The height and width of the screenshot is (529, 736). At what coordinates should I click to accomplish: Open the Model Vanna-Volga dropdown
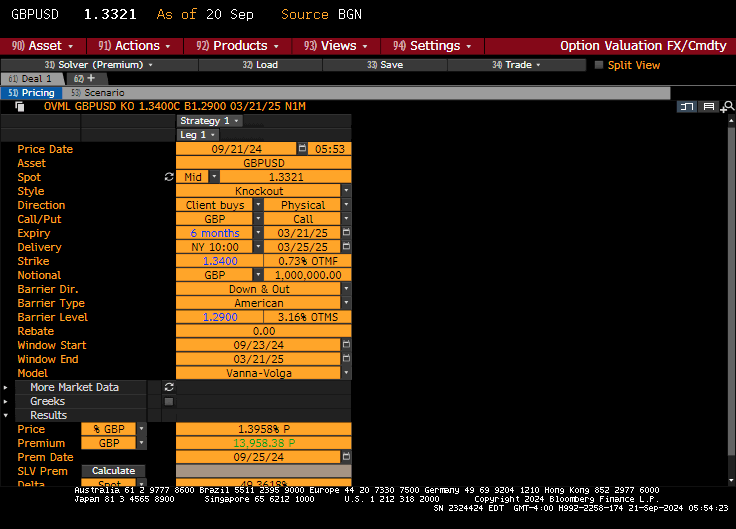point(346,373)
